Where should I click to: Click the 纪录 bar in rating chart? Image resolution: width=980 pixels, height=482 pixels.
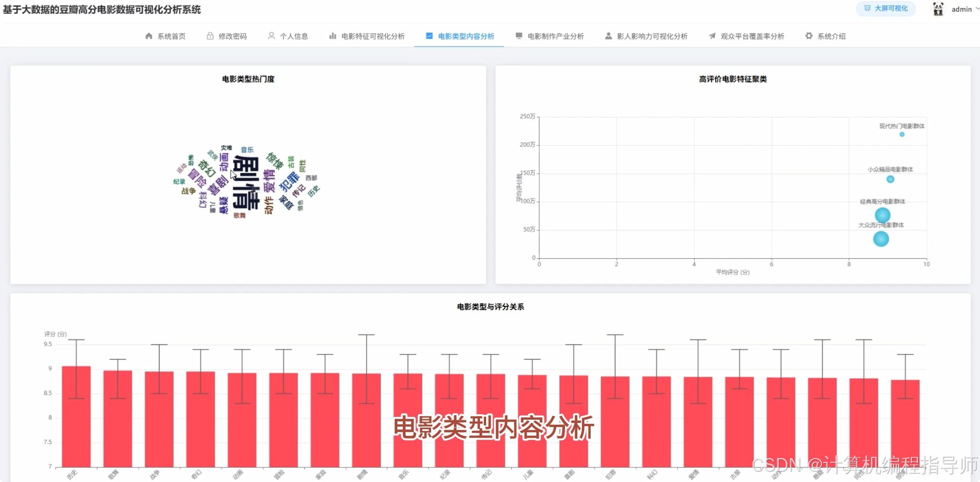click(449, 421)
